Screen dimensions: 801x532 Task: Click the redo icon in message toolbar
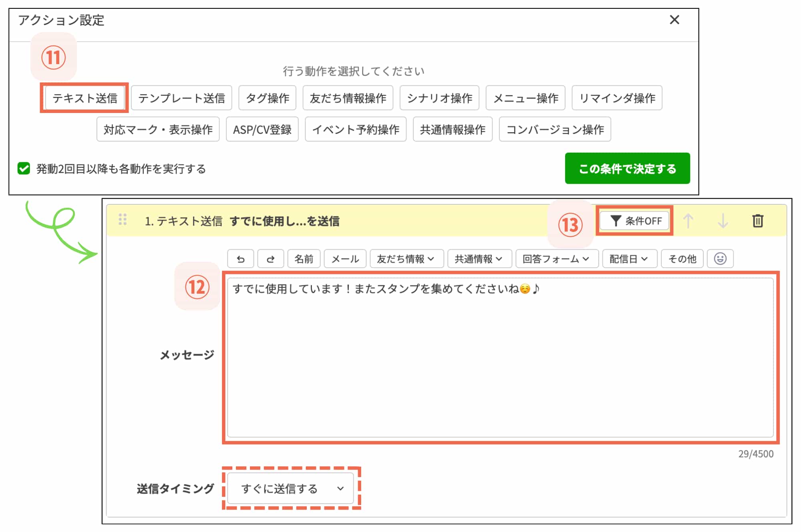click(270, 258)
